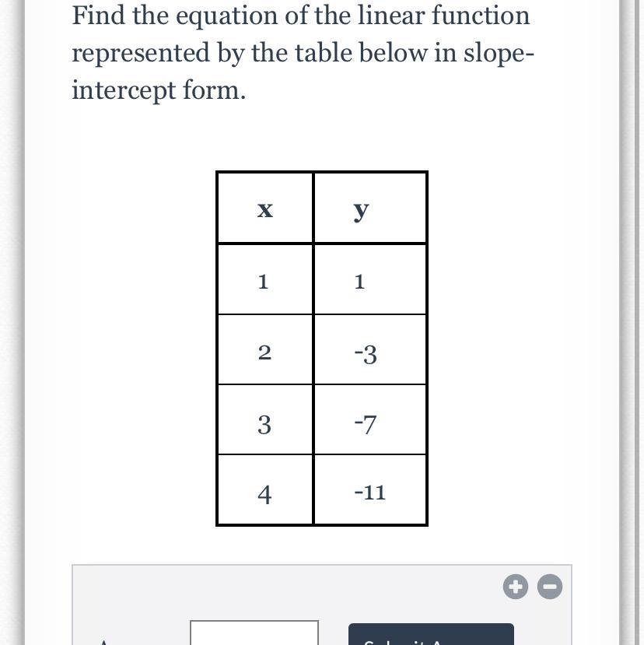644x645 pixels.
Task: Click the words "linear function" in the question
Action: 444,16
